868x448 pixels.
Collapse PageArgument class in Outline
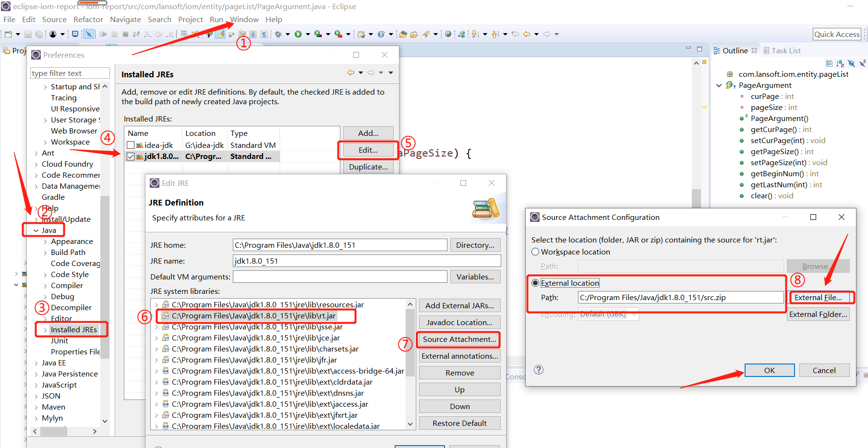[x=719, y=85]
